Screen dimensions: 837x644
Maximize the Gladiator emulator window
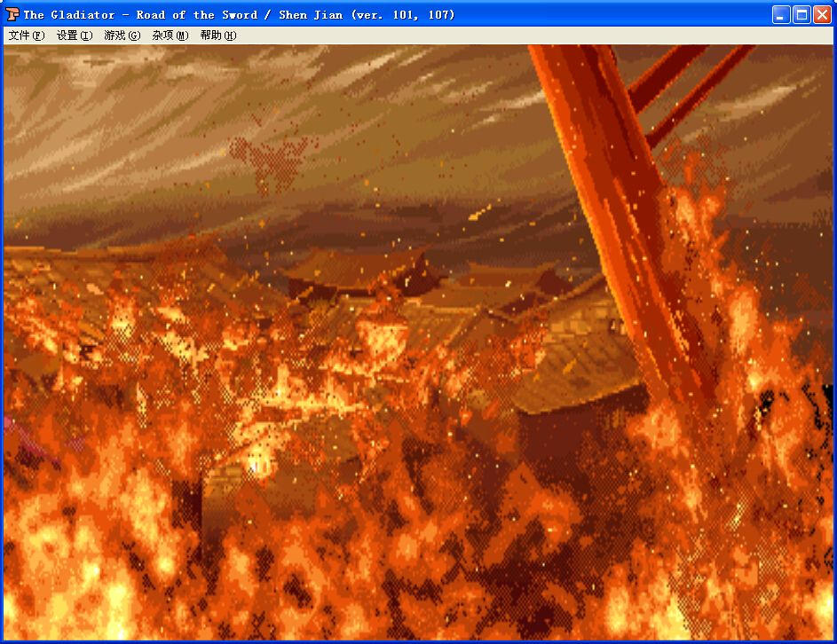click(x=801, y=15)
